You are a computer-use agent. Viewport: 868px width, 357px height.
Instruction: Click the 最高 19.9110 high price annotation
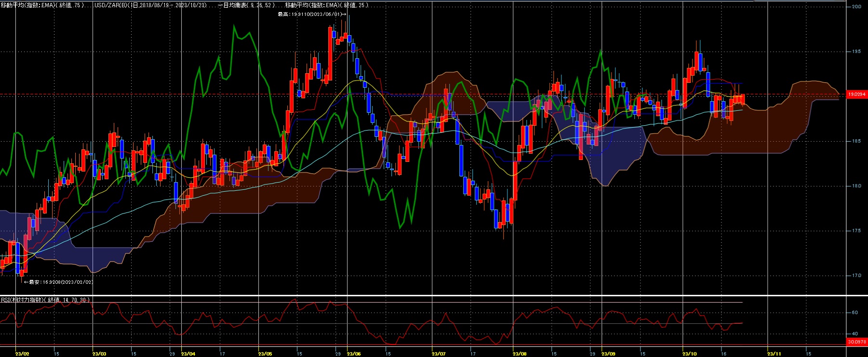tap(311, 14)
